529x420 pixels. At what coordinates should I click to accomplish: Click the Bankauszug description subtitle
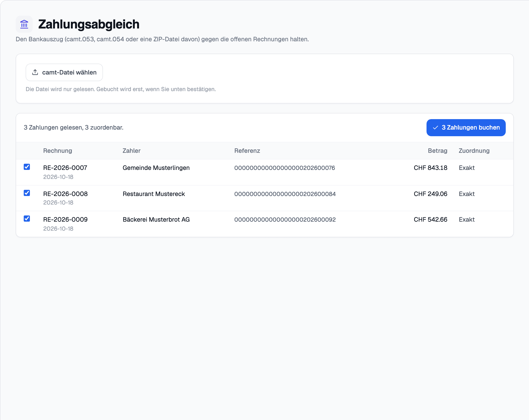(162, 39)
